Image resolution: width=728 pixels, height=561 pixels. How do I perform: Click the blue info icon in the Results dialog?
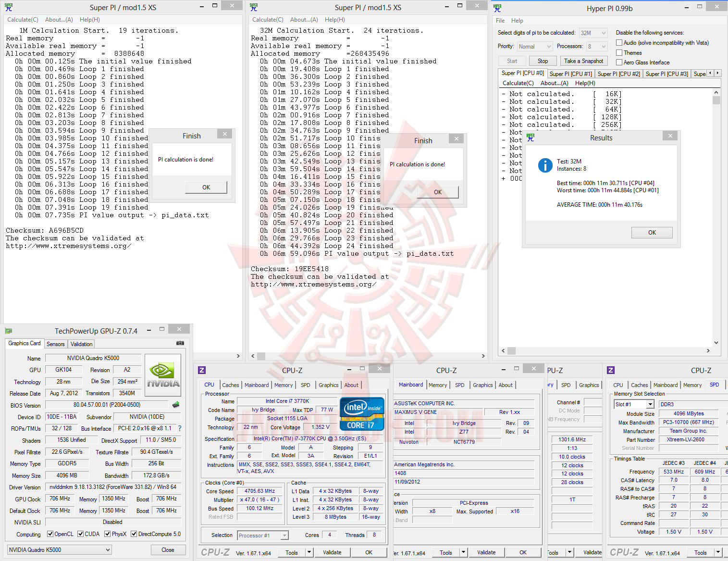[545, 165]
